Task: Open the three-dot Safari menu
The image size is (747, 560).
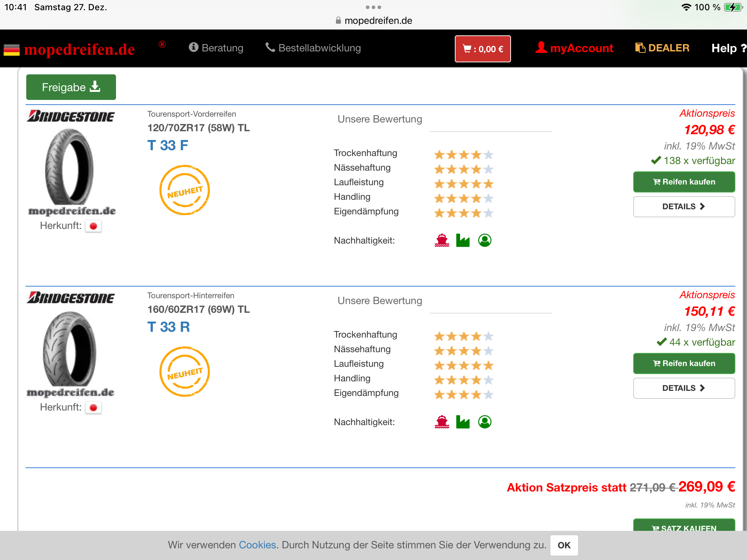Action: 373,7
